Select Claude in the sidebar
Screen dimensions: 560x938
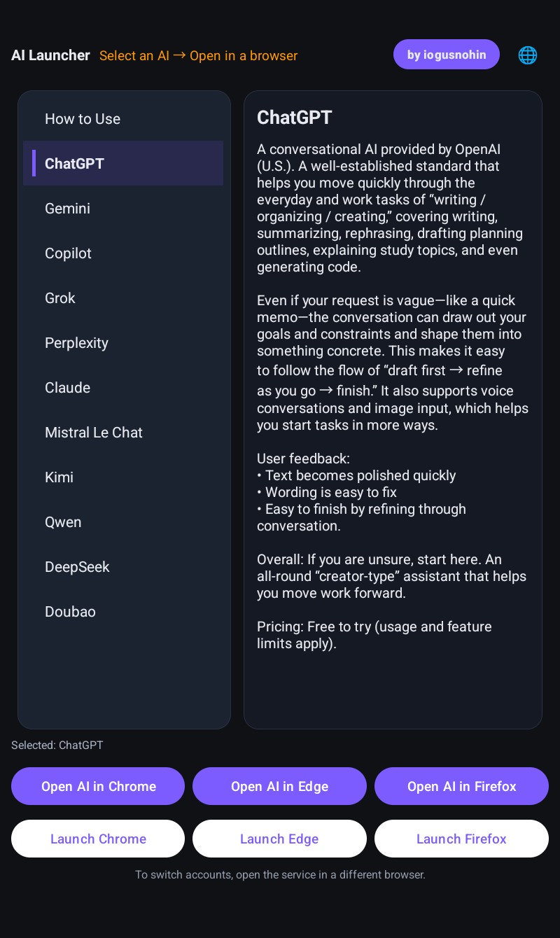123,387
